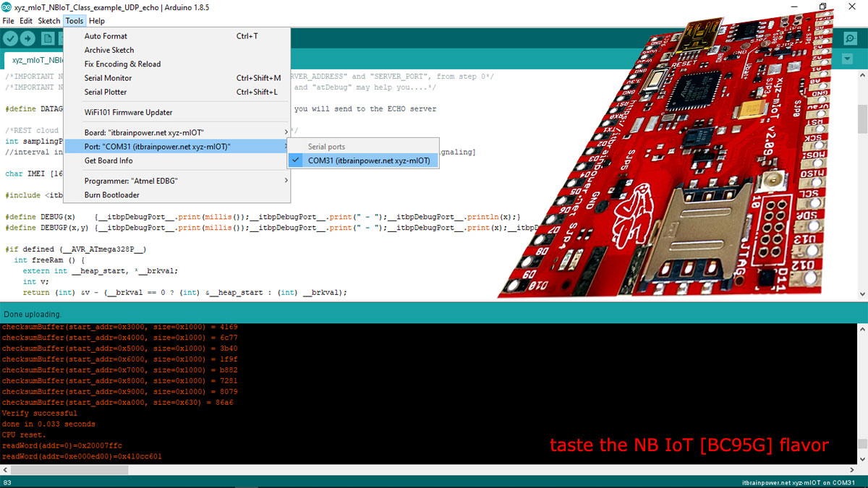Click the Arduino logo in title bar
This screenshot has height=488, width=868.
pyautogui.click(x=7, y=7)
